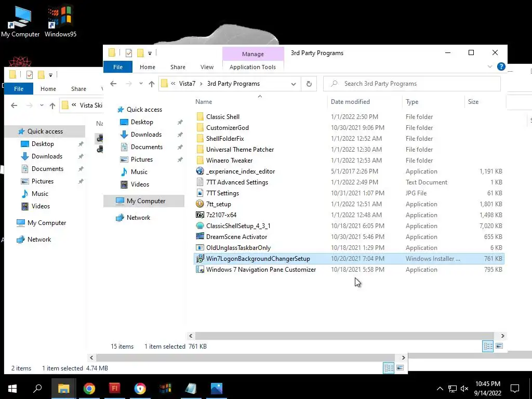Click Search 3rd Party Programs field
Viewport: 532px width, 399px height.
[x=412, y=84]
